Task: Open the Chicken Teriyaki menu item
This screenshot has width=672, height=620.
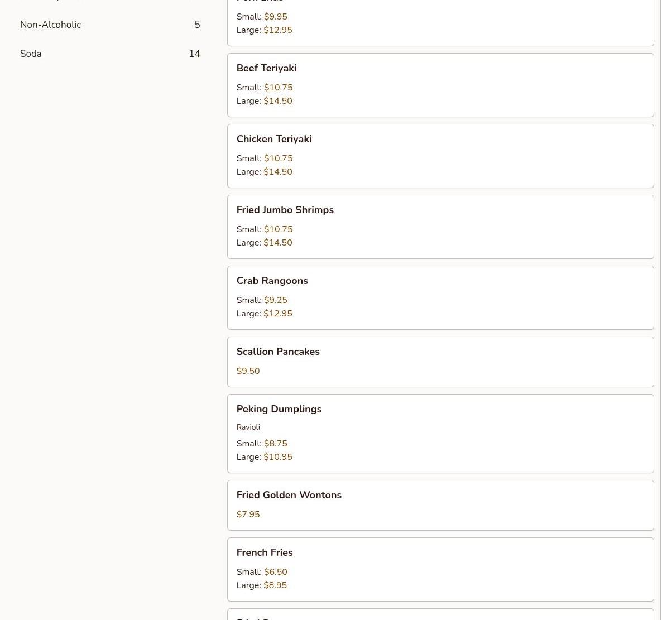Action: (440, 156)
